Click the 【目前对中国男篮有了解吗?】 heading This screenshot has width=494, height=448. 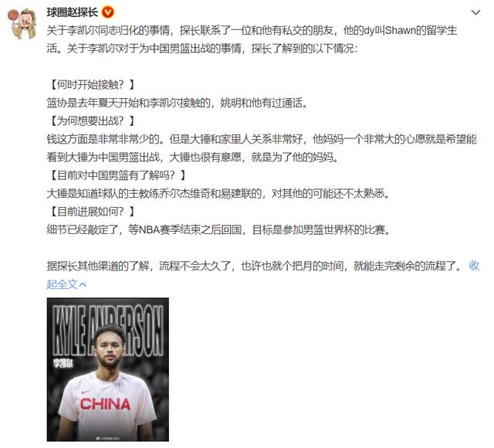[x=117, y=175]
